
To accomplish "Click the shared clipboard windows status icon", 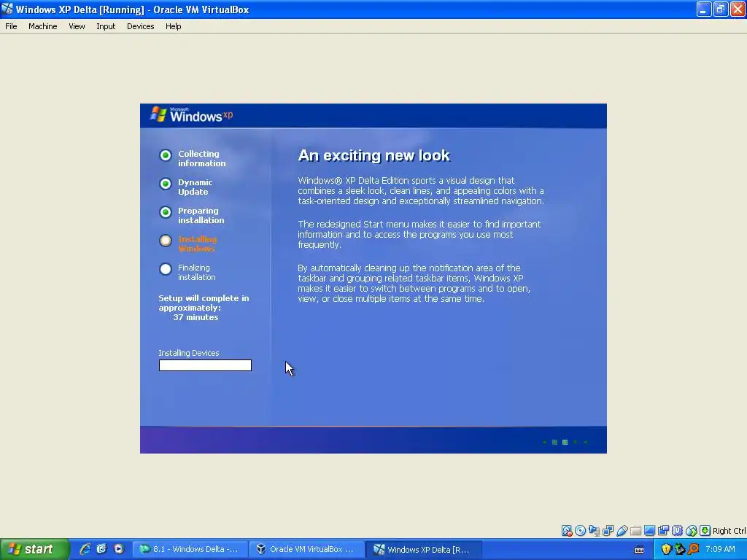I will 663,531.
